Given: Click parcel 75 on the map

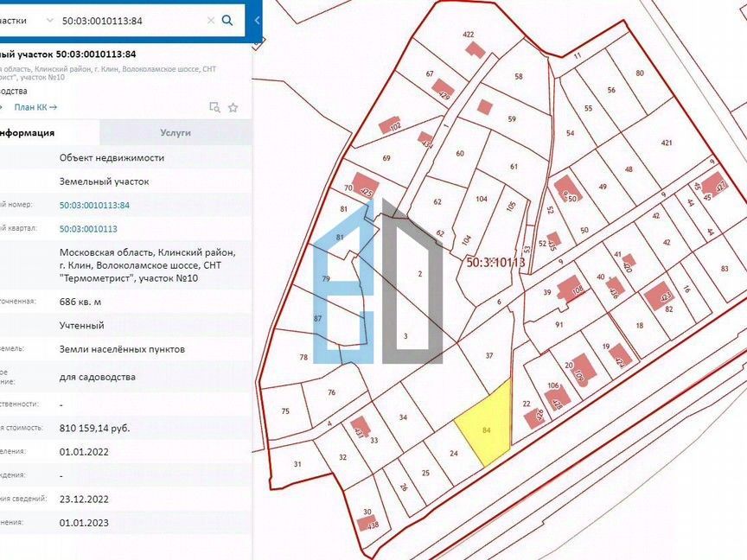Looking at the screenshot, I should pos(285,411).
